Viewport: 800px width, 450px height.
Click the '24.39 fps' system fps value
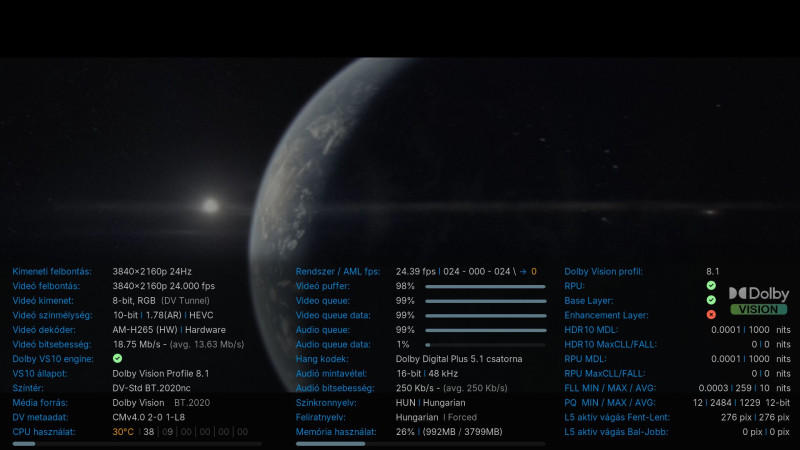(416, 271)
